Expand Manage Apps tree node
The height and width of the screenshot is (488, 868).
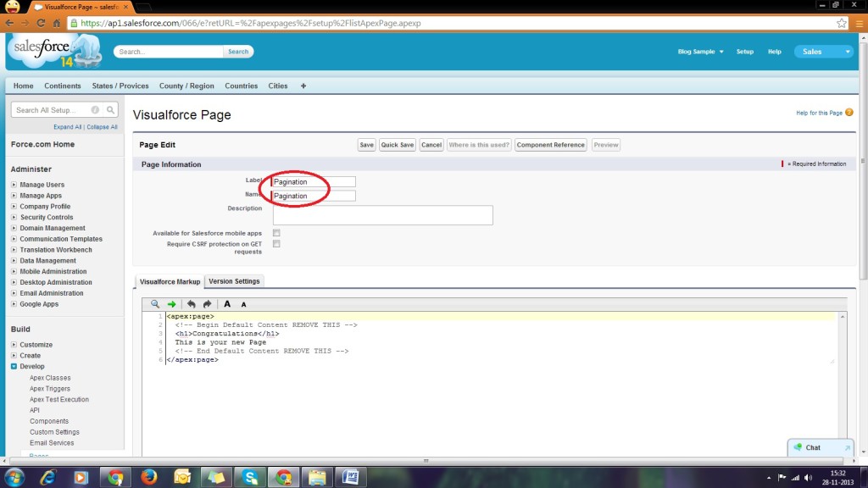coord(14,196)
